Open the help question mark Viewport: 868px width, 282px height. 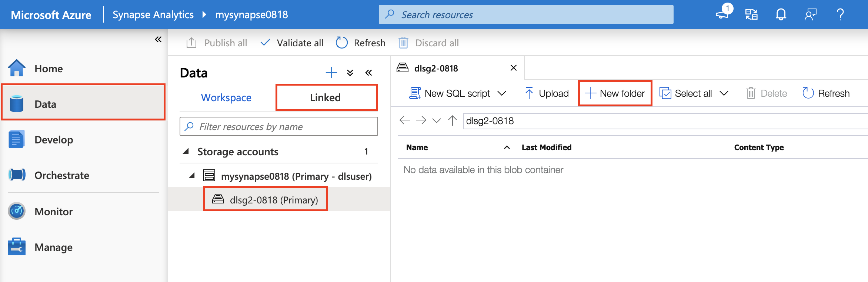[x=840, y=14]
